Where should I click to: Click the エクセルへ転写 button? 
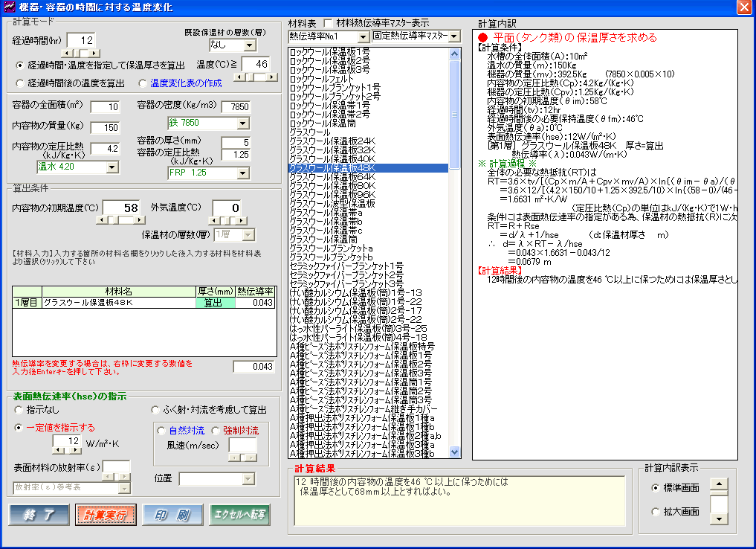pyautogui.click(x=238, y=514)
